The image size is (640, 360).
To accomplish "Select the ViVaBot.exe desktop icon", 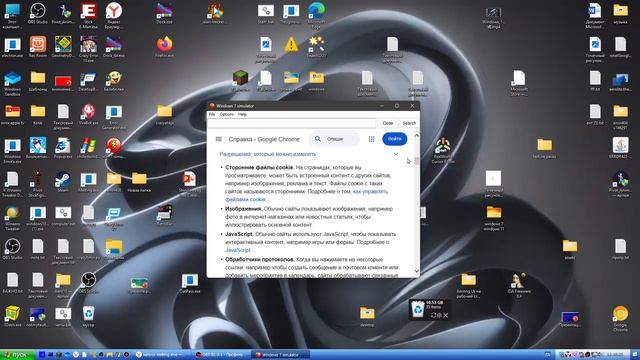I will pyautogui.click(x=88, y=114).
